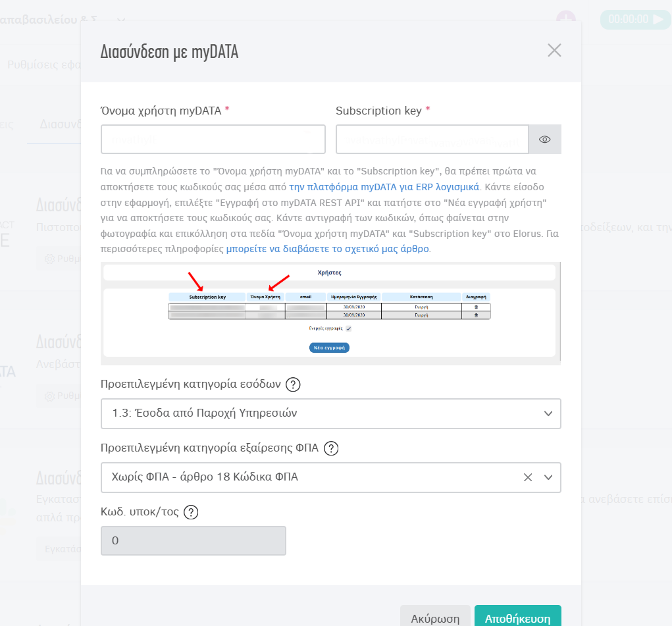Open the VAT exemption category dropdown
Image resolution: width=672 pixels, height=626 pixels.
click(549, 477)
